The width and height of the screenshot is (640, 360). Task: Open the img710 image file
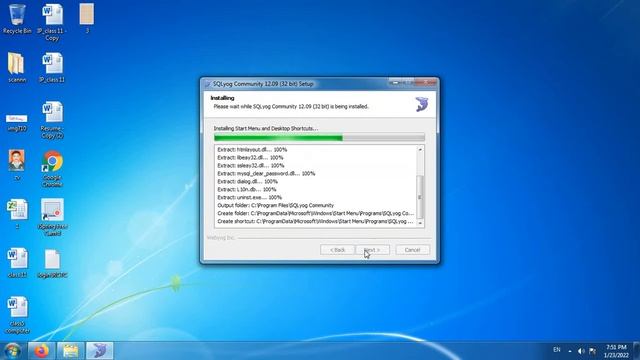17,123
